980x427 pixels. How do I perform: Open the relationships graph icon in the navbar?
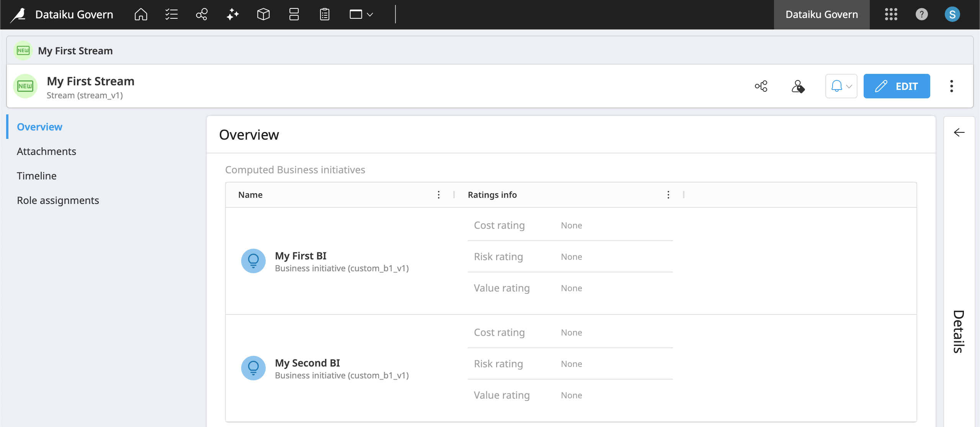[201, 15]
